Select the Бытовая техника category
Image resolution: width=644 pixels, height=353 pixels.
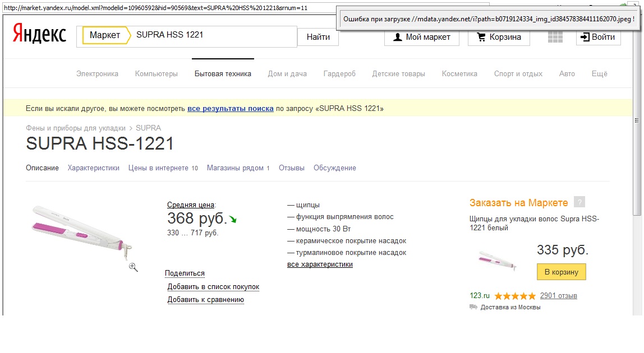(x=223, y=74)
